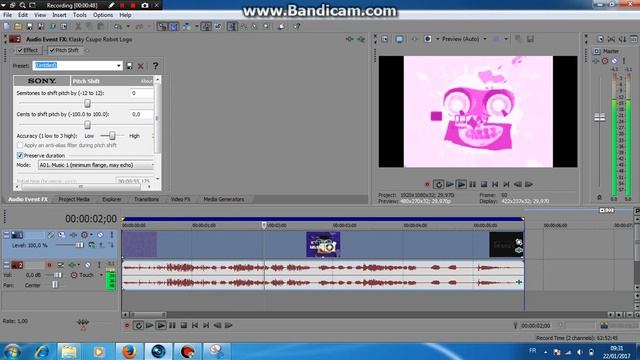This screenshot has width=640, height=360.
Task: Click the Paste clipboard toolbar icon
Action: click(101, 27)
